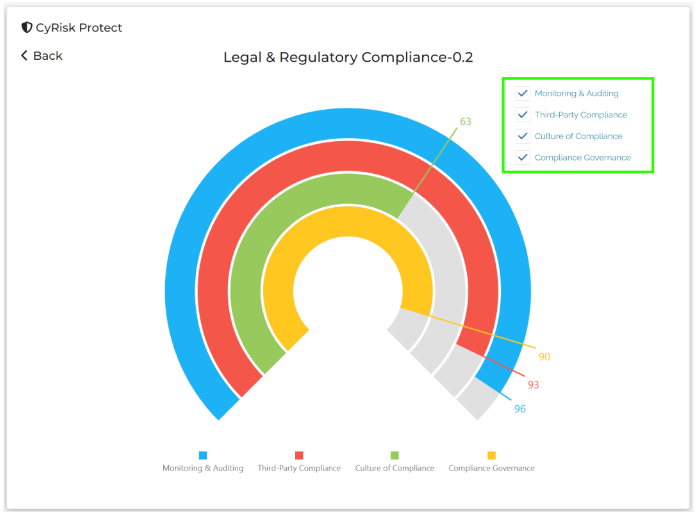Disable the Culture of Compliance checkbox

click(x=522, y=136)
